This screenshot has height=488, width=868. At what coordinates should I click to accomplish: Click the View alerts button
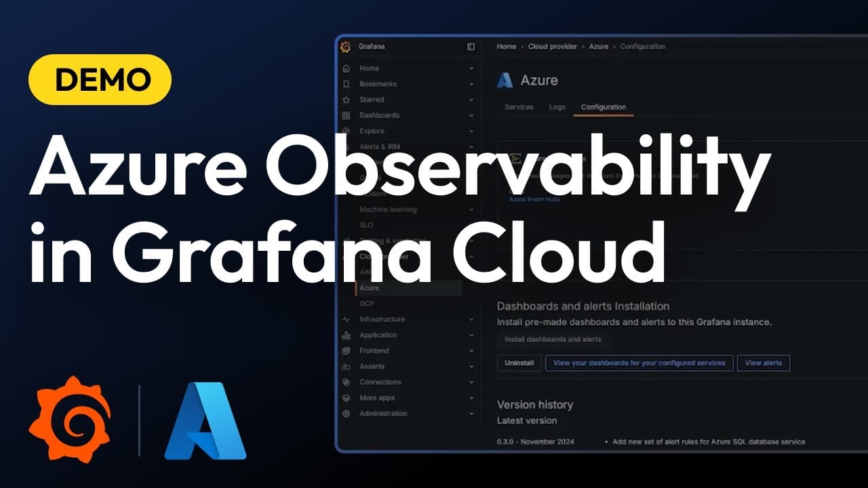764,363
